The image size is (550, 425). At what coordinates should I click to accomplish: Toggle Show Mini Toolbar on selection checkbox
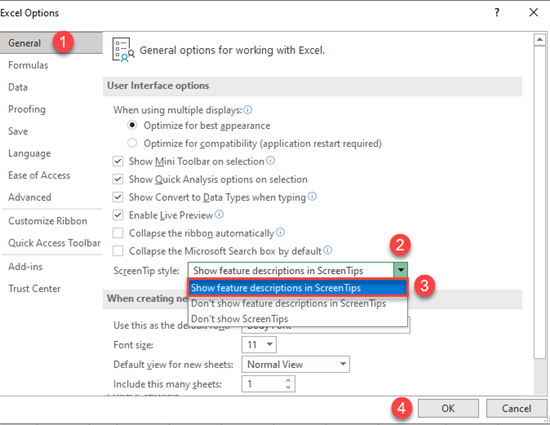(118, 161)
